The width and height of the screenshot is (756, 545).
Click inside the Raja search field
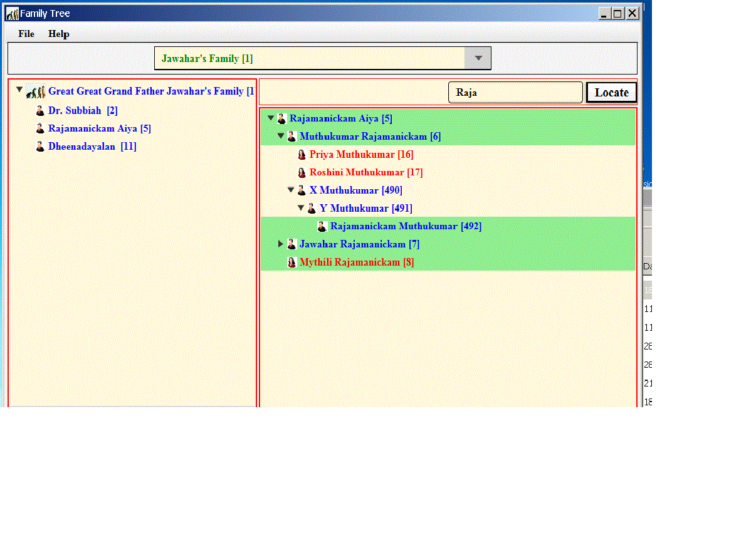click(515, 92)
